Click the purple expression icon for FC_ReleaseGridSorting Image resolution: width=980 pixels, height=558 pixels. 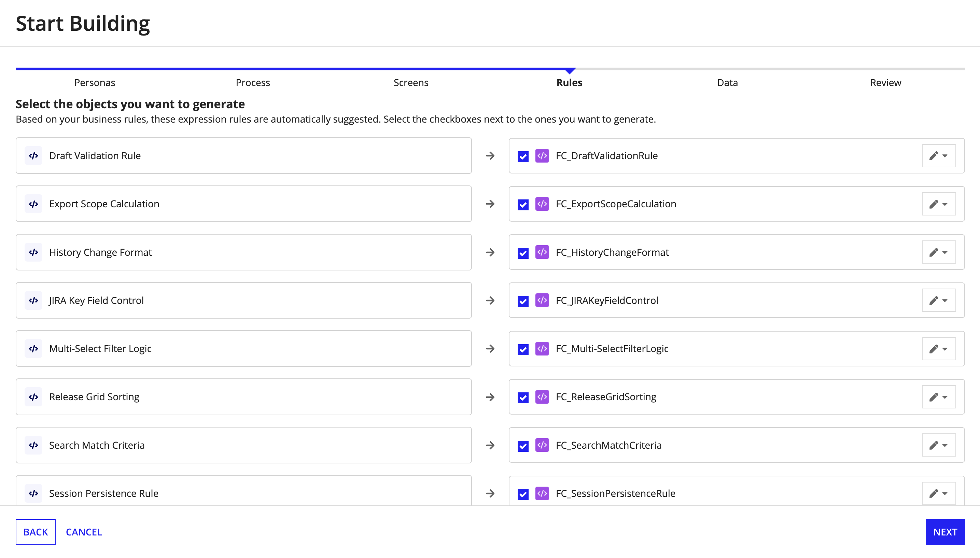pyautogui.click(x=542, y=397)
